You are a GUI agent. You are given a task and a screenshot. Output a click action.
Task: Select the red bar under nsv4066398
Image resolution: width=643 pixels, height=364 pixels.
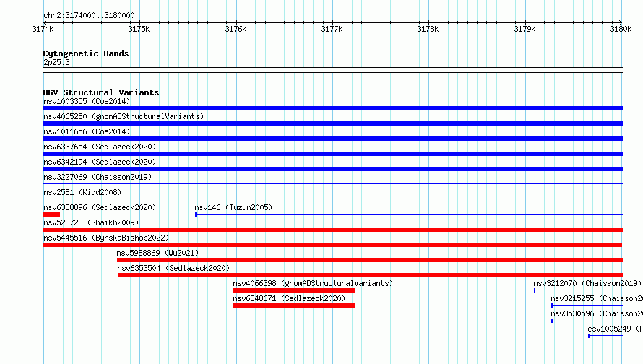coord(295,290)
